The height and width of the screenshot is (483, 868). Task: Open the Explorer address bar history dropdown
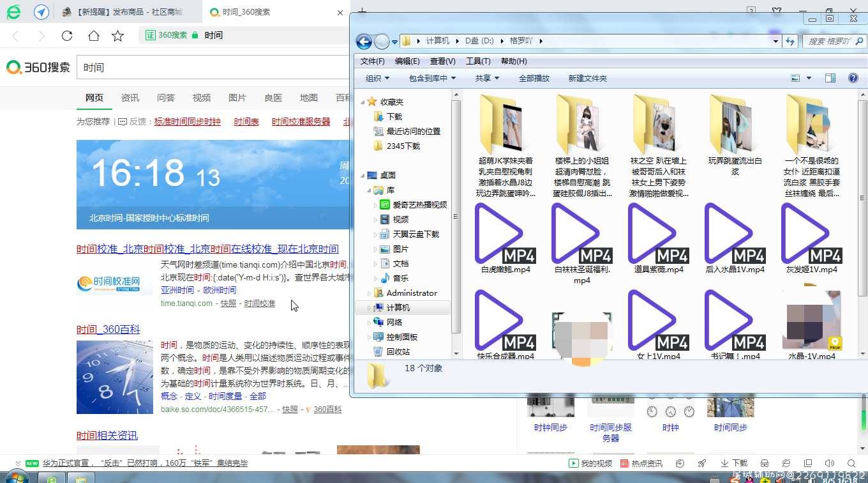pyautogui.click(x=775, y=41)
